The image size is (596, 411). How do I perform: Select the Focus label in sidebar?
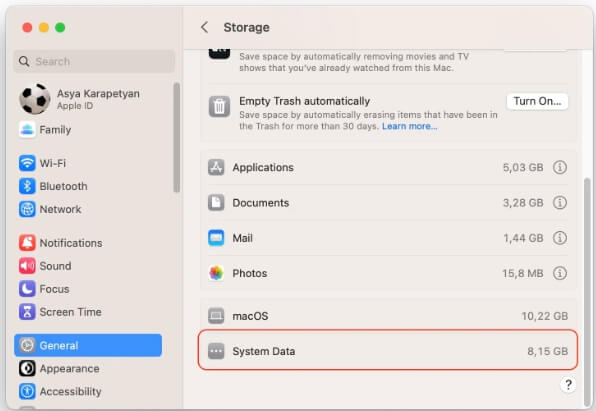[x=54, y=289]
